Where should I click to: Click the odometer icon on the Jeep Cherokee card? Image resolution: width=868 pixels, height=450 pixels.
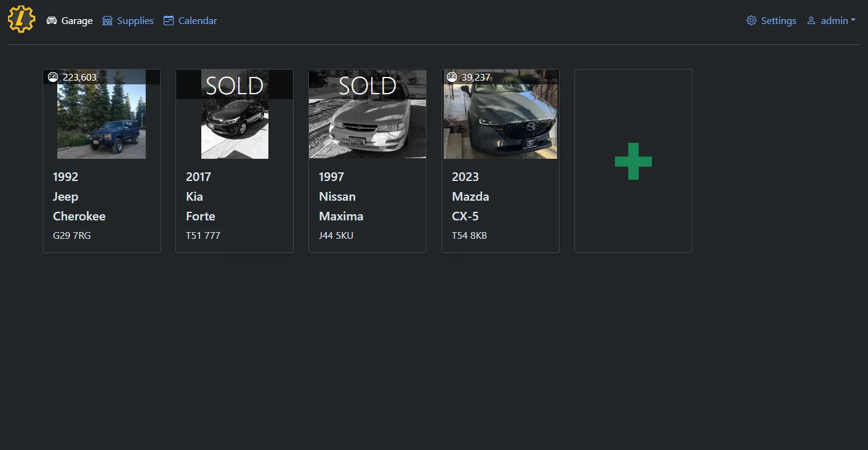point(52,77)
